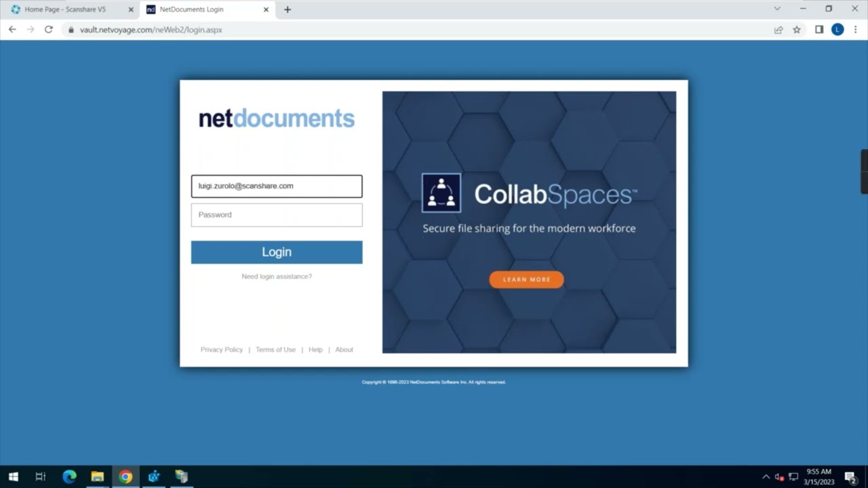The width and height of the screenshot is (868, 488).
Task: Open the Privacy Policy link
Action: point(222,350)
